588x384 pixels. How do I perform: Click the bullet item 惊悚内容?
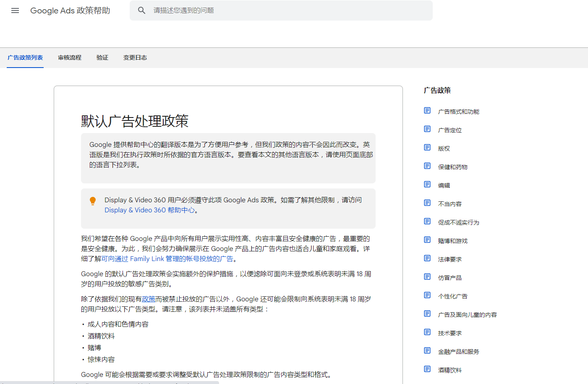[101, 360]
